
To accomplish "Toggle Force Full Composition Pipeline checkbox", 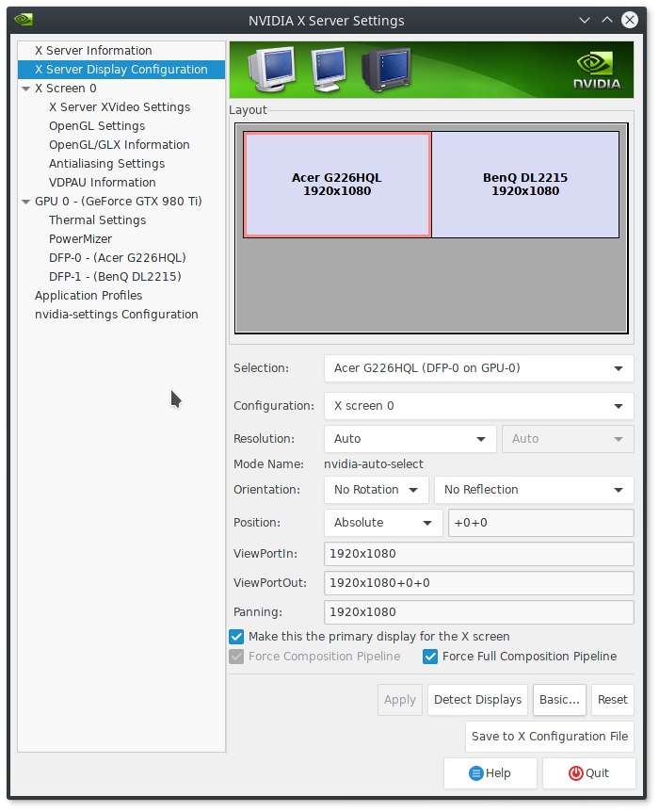I will pyautogui.click(x=429, y=657).
